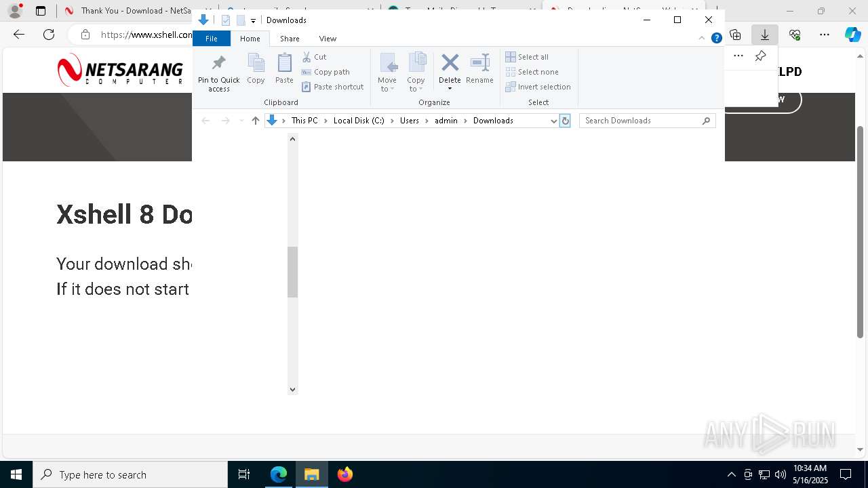Click admin in the address path
Viewport: 868px width, 488px height.
click(x=446, y=121)
